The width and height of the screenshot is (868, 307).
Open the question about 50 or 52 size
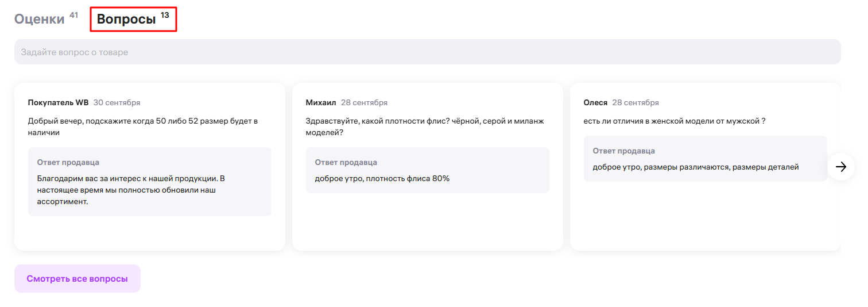coord(143,126)
